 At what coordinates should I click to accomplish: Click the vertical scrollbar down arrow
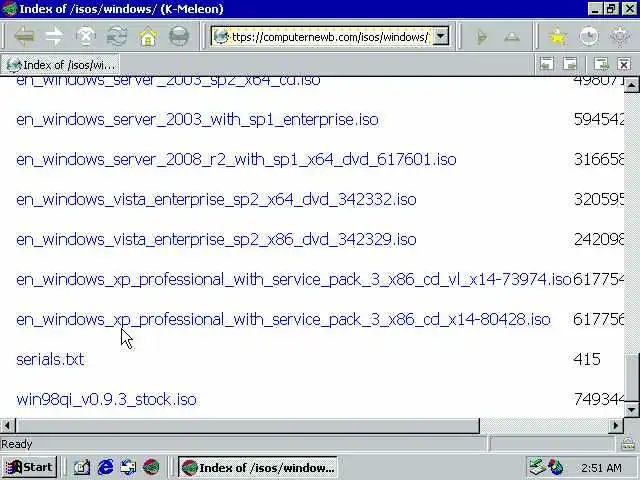(631, 409)
